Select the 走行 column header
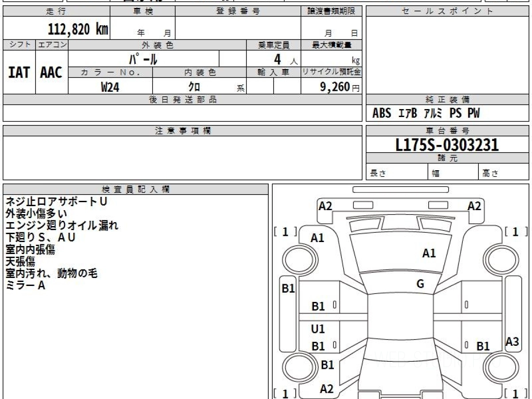Viewport: 532px width, 399px height. pyautogui.click(x=56, y=12)
